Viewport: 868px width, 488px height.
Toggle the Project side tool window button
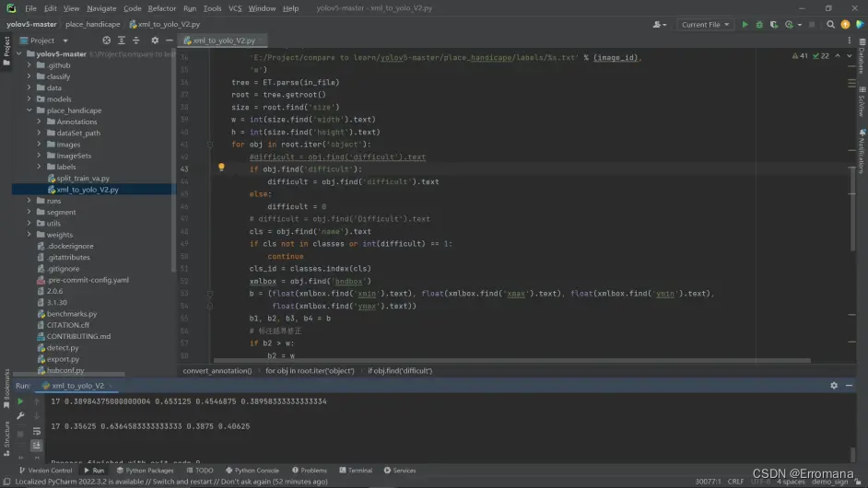click(x=6, y=51)
